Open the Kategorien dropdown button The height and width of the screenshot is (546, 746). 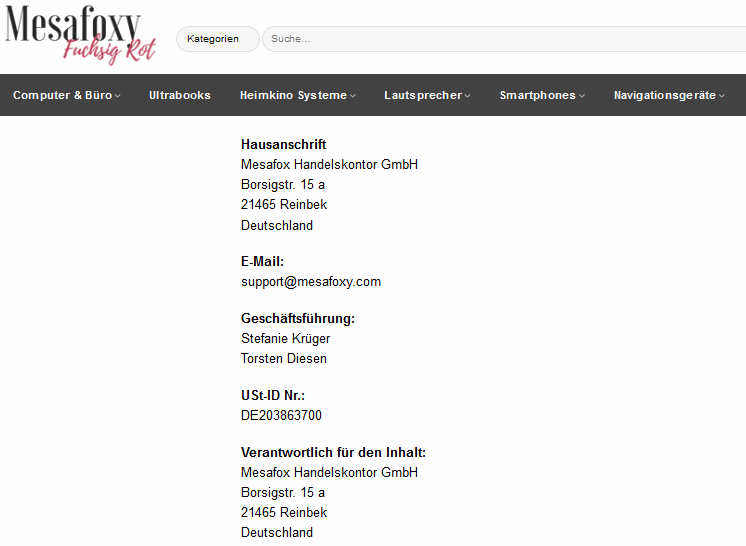pyautogui.click(x=218, y=39)
